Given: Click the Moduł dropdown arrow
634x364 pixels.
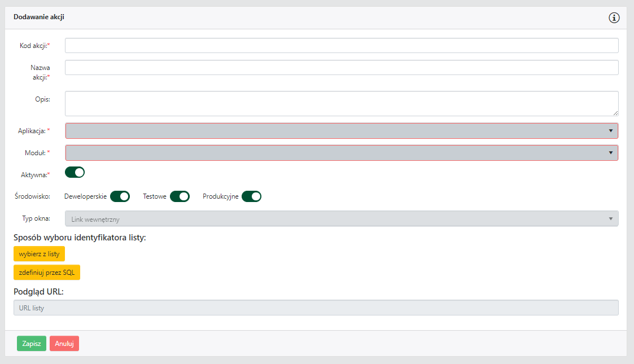Looking at the screenshot, I should click(x=611, y=153).
